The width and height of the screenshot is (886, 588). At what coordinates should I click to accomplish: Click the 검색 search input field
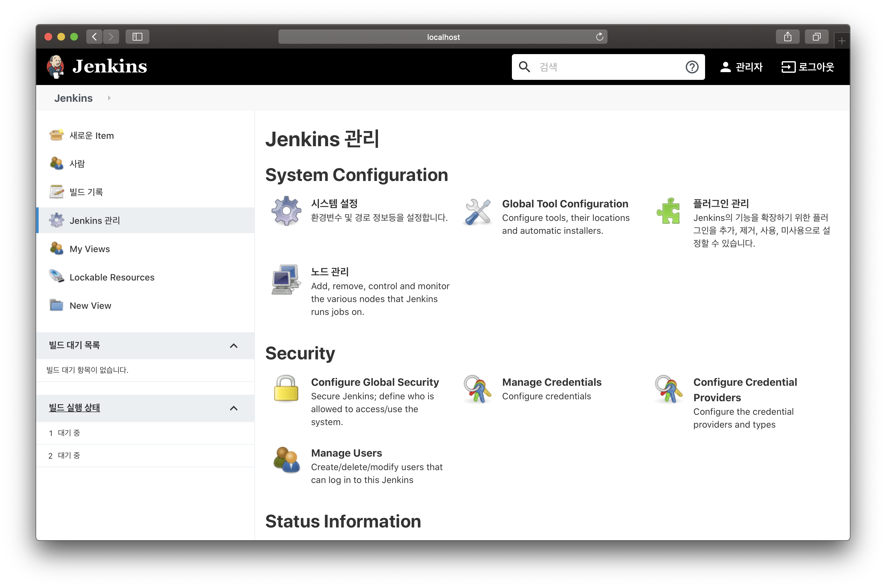[608, 67]
